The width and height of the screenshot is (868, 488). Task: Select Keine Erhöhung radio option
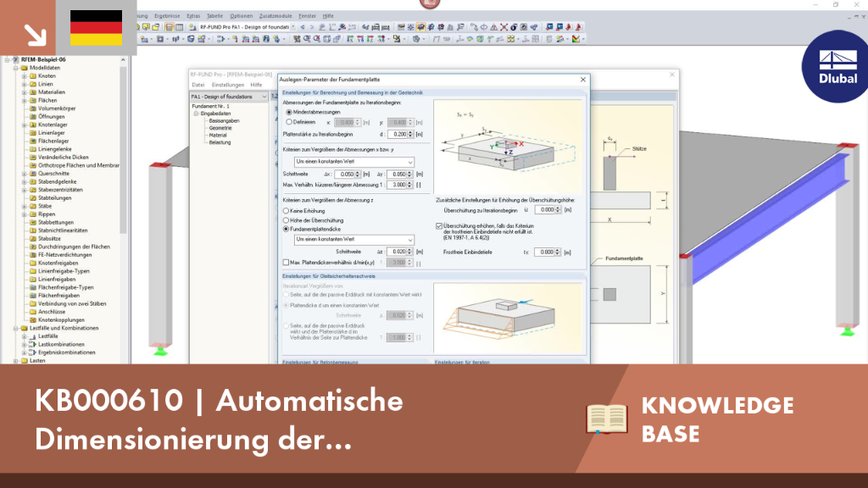pyautogui.click(x=287, y=211)
